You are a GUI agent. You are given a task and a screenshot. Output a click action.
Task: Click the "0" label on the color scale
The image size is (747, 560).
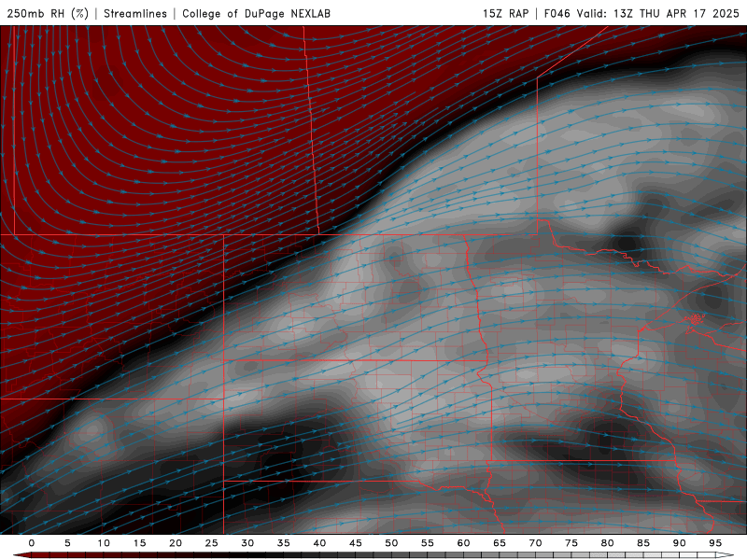(x=32, y=543)
